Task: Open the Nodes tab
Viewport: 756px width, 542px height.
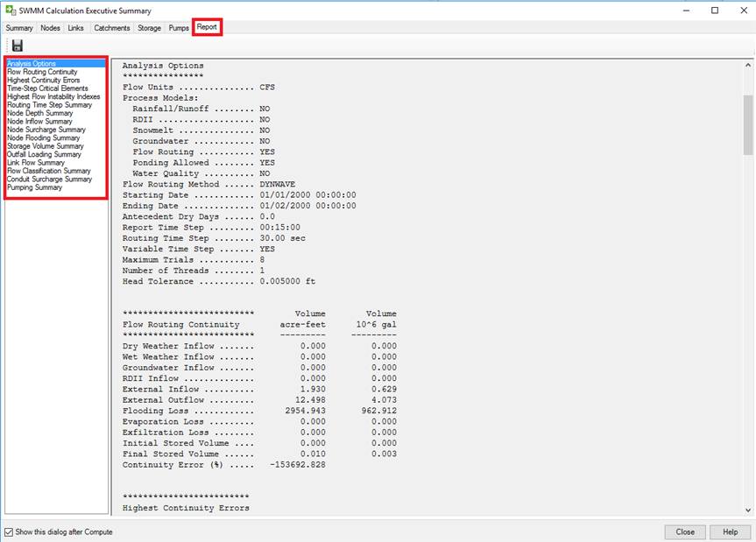Action: pyautogui.click(x=49, y=27)
